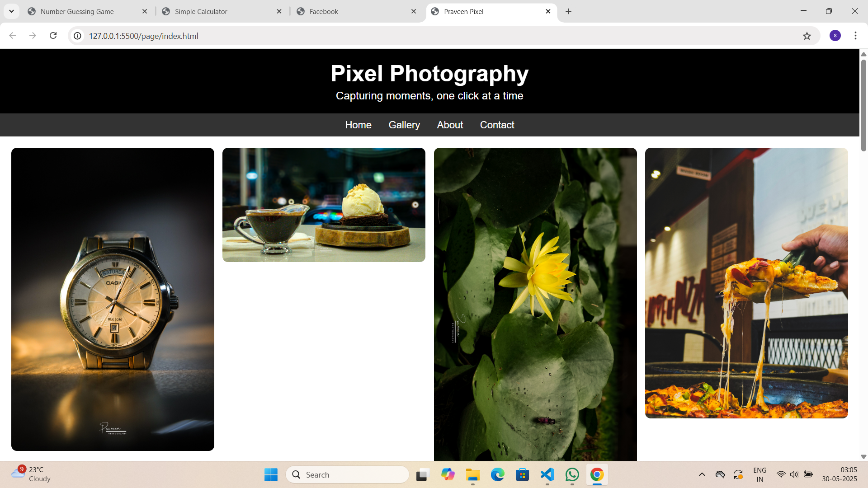This screenshot has width=868, height=488.
Task: Show hidden system tray icons
Action: 702,474
